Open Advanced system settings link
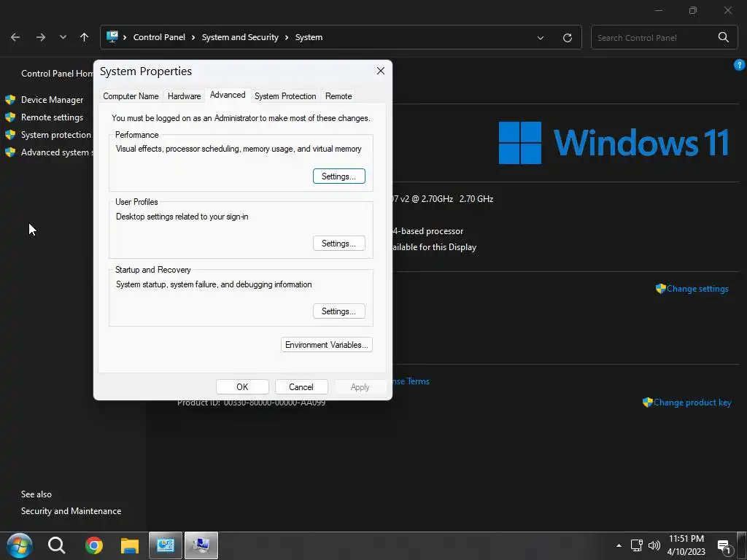747x560 pixels. (57, 152)
